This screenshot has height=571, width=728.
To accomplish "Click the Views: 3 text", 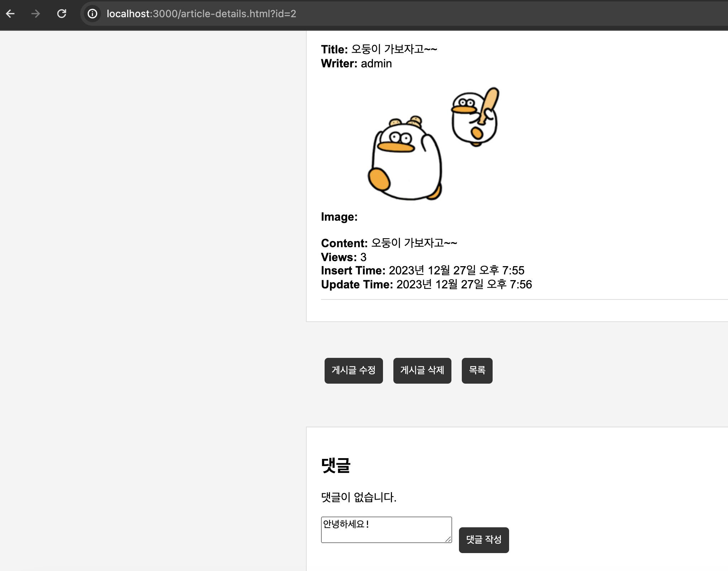I will tap(344, 257).
